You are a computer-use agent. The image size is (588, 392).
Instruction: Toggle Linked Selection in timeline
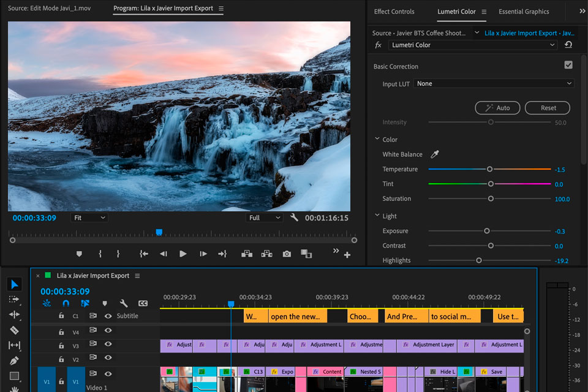pyautogui.click(x=85, y=303)
